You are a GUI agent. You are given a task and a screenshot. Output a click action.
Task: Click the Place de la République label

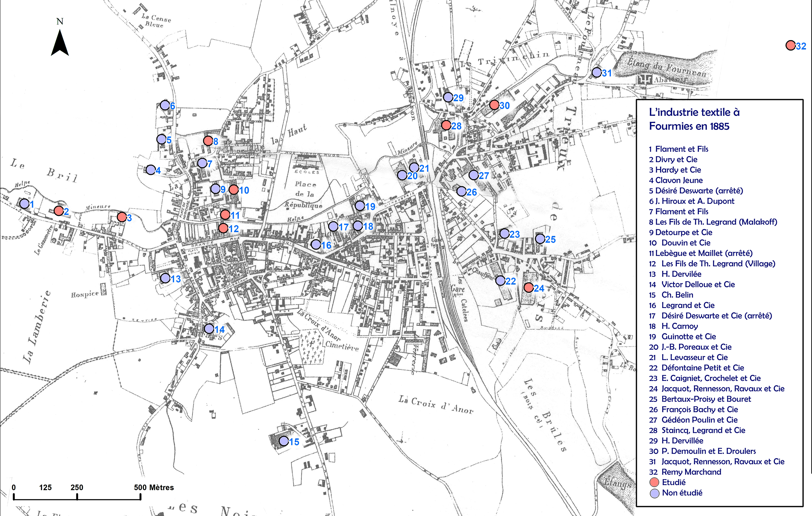click(x=303, y=194)
